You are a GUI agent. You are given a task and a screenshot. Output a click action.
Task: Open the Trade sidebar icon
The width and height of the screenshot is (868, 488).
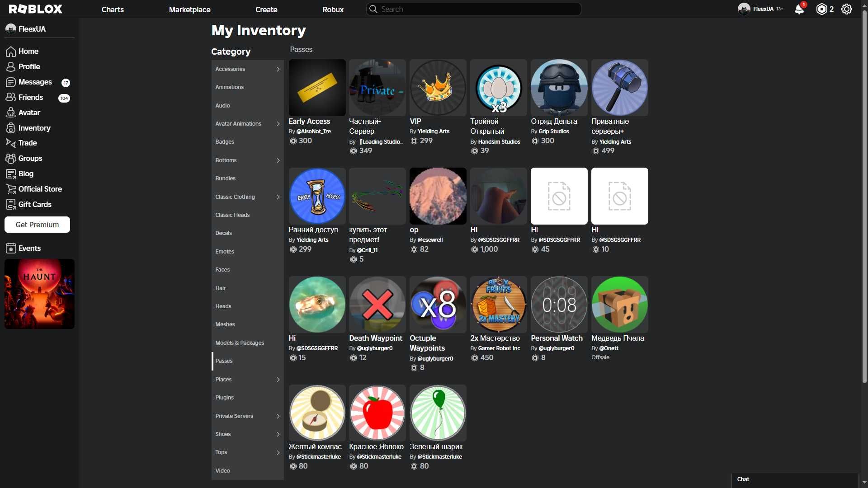click(x=11, y=143)
